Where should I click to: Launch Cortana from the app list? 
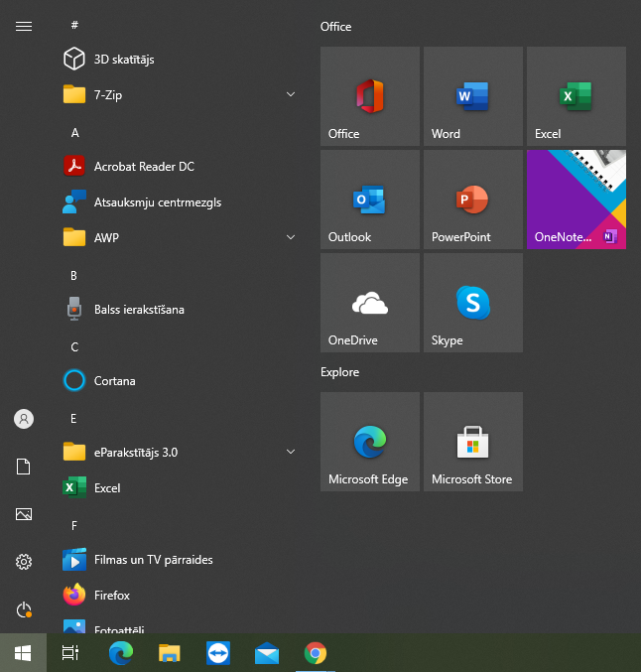(114, 381)
